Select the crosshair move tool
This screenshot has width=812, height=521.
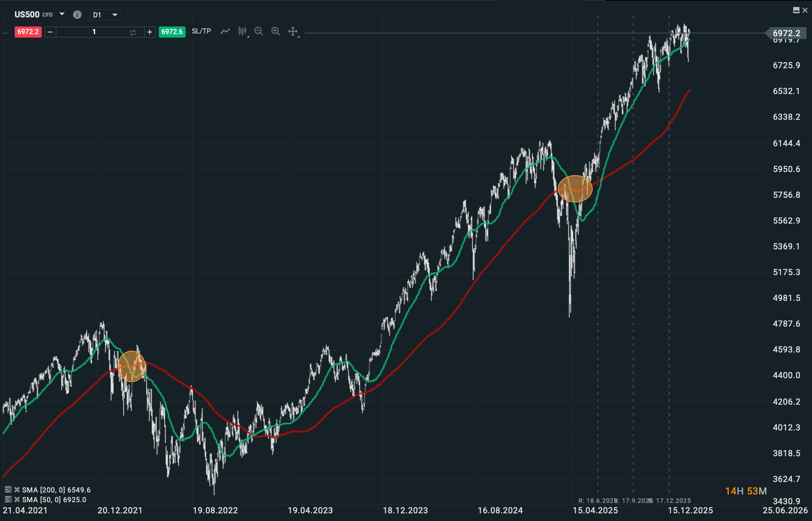[x=293, y=32]
